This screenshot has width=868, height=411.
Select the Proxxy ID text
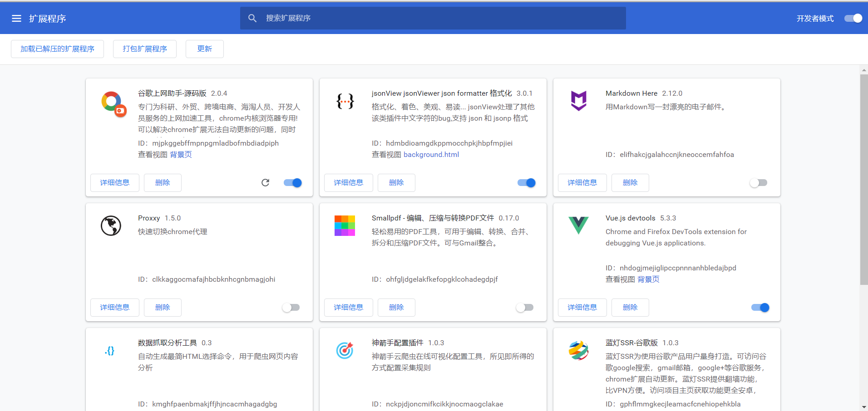click(x=207, y=279)
